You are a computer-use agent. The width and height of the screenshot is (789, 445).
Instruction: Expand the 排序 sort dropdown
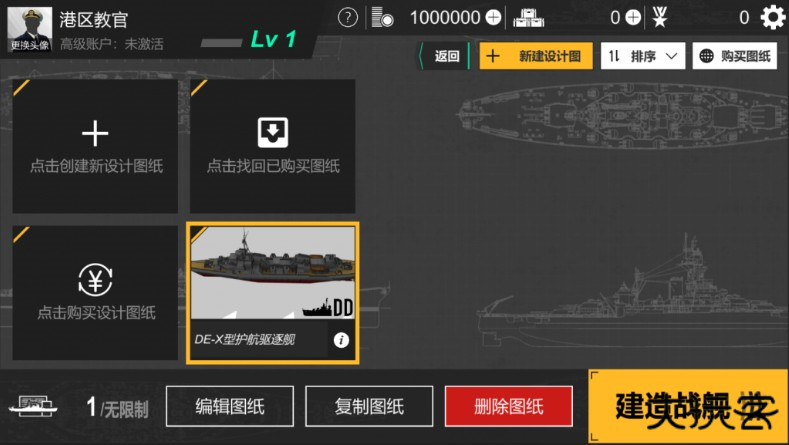[643, 56]
